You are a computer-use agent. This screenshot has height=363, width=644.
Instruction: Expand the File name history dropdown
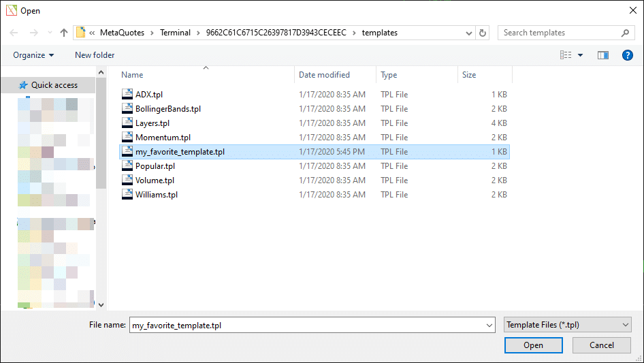(489, 326)
